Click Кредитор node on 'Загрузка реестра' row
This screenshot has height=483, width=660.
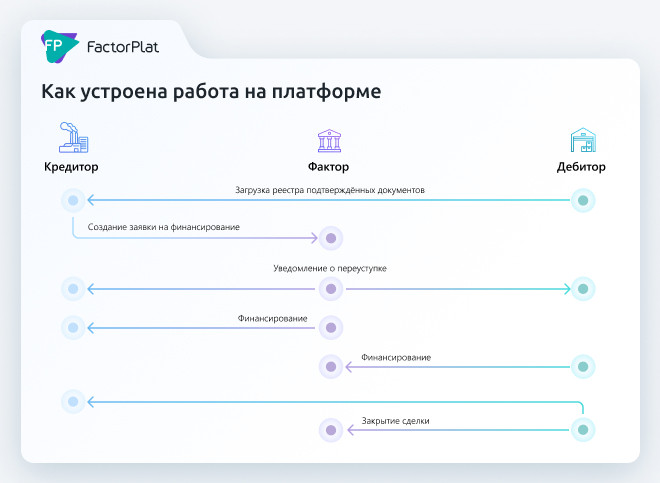(73, 200)
